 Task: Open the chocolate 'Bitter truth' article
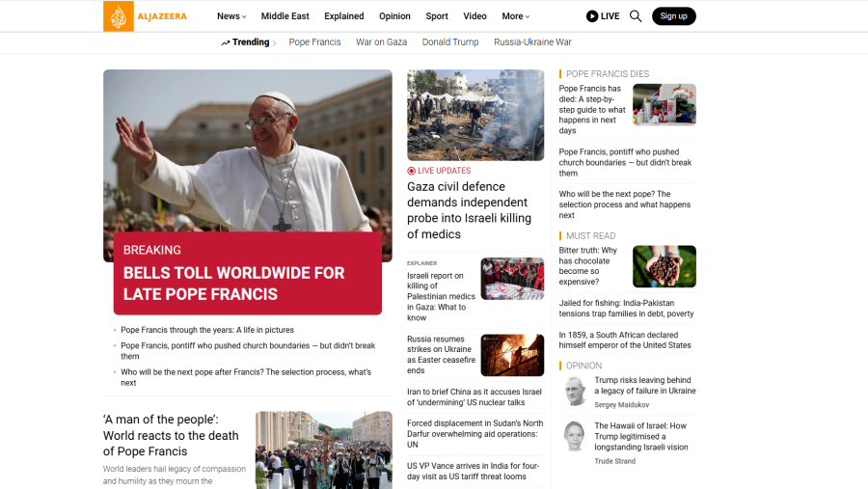[x=587, y=266]
